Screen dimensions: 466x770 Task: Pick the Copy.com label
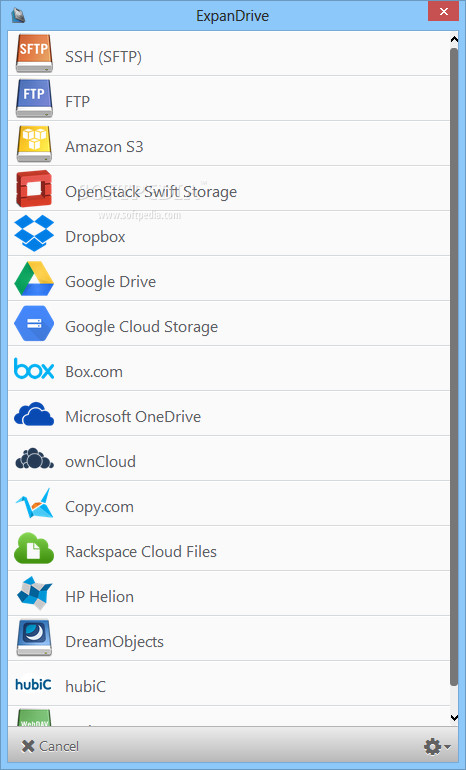pos(99,507)
